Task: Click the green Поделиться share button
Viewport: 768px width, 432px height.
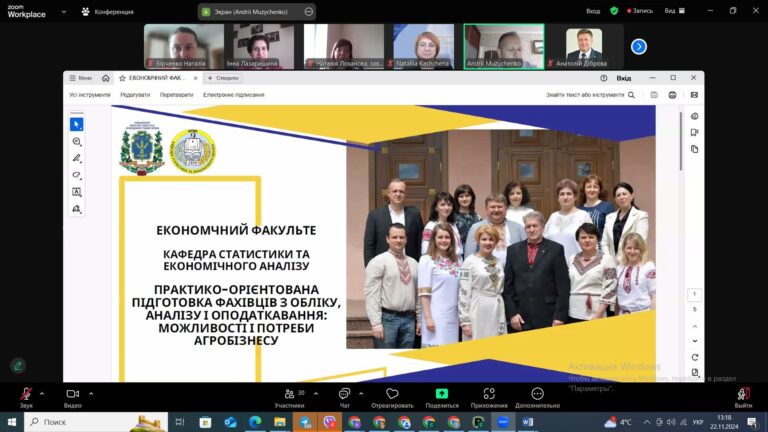Action: 441,394
